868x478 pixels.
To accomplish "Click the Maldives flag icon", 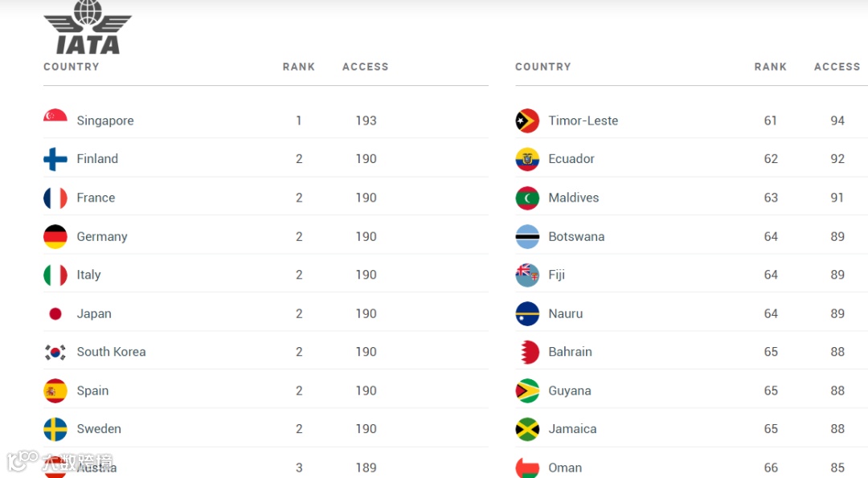I will [x=527, y=198].
